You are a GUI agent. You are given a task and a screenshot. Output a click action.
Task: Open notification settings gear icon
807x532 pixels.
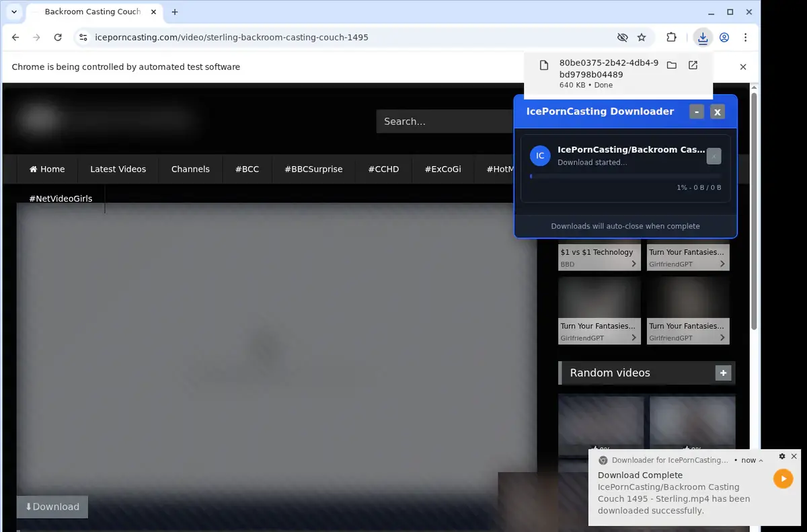coord(782,456)
